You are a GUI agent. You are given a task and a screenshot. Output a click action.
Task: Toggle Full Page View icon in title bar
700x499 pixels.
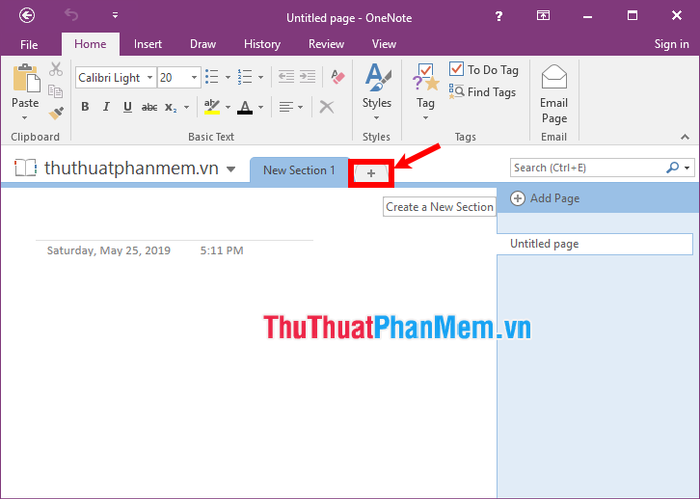pyautogui.click(x=543, y=16)
